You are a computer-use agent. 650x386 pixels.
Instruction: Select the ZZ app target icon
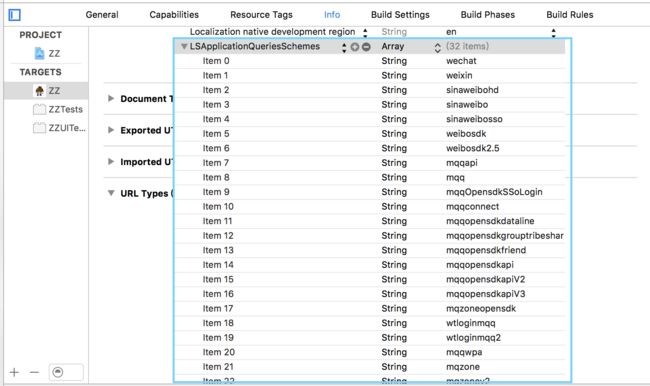point(39,91)
